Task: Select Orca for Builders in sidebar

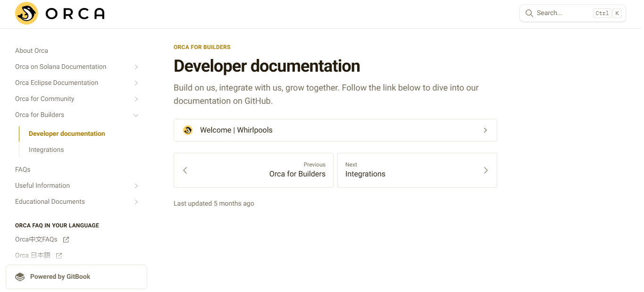Action: (x=40, y=115)
